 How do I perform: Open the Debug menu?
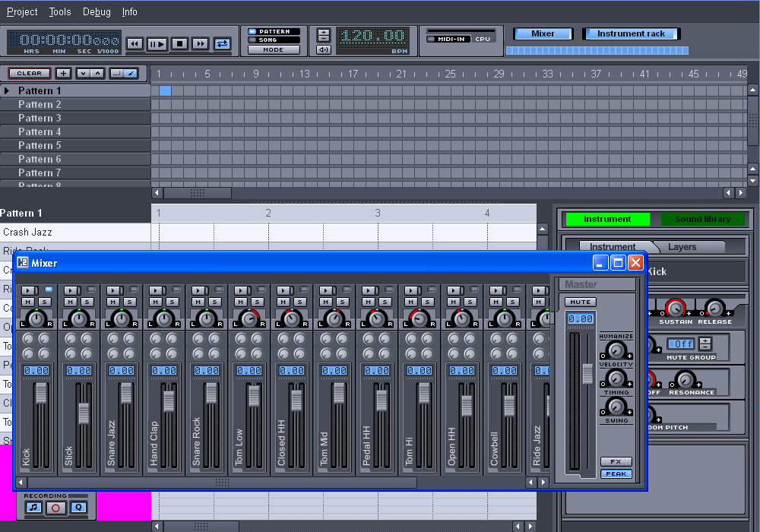click(97, 11)
